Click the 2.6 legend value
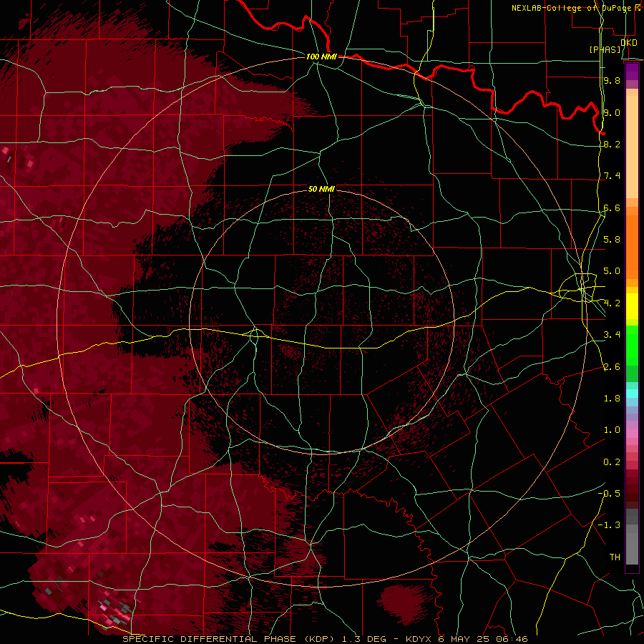Screen dimensions: 644x644 [x=612, y=367]
